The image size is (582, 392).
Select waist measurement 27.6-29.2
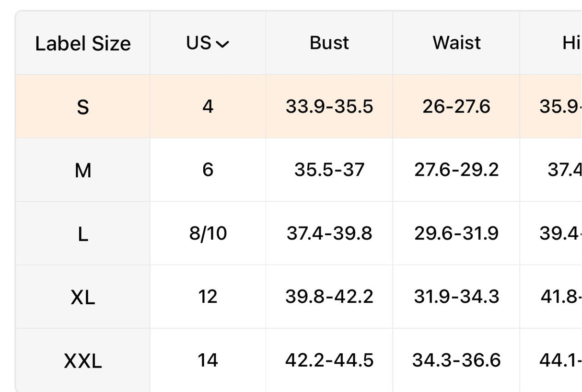click(x=456, y=170)
